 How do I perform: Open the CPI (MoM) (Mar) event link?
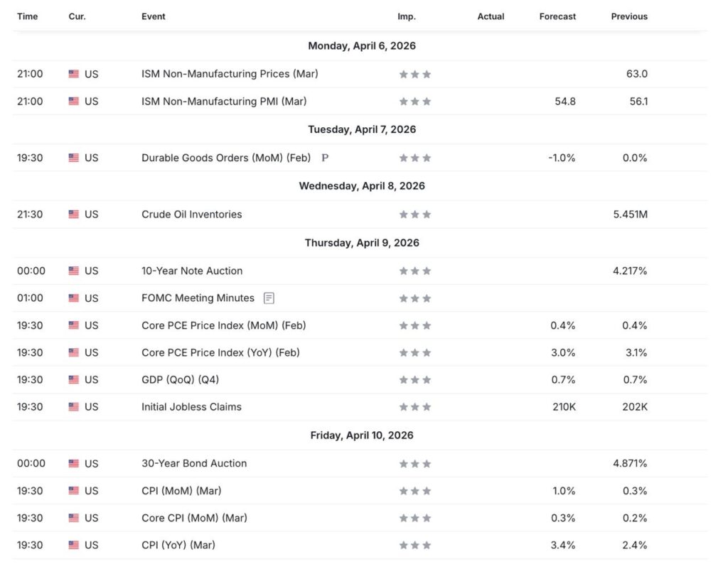(x=181, y=491)
